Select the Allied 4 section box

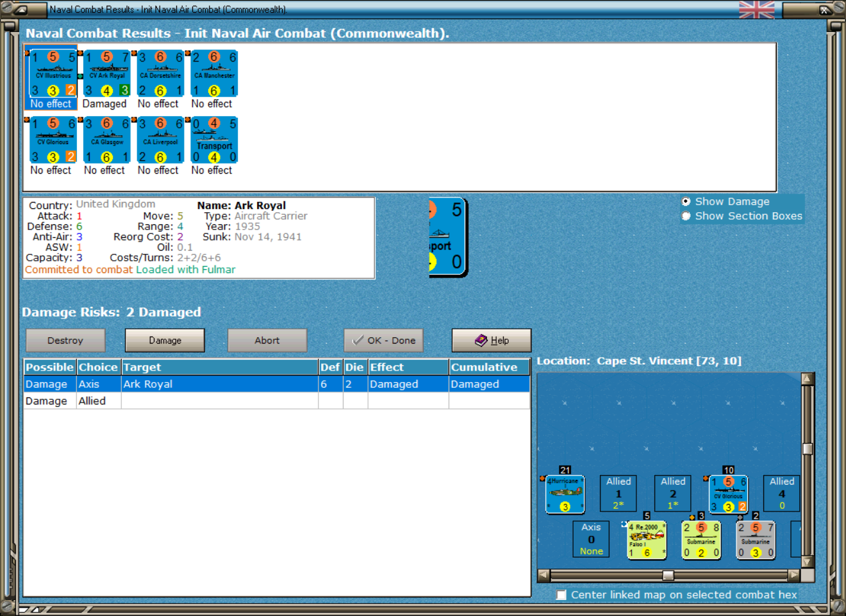coord(782,493)
